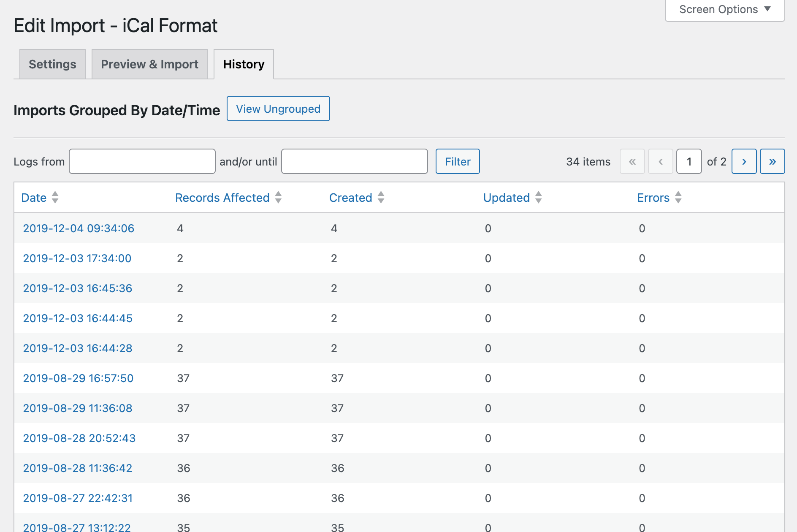Switch to the Settings tab

(x=52, y=64)
